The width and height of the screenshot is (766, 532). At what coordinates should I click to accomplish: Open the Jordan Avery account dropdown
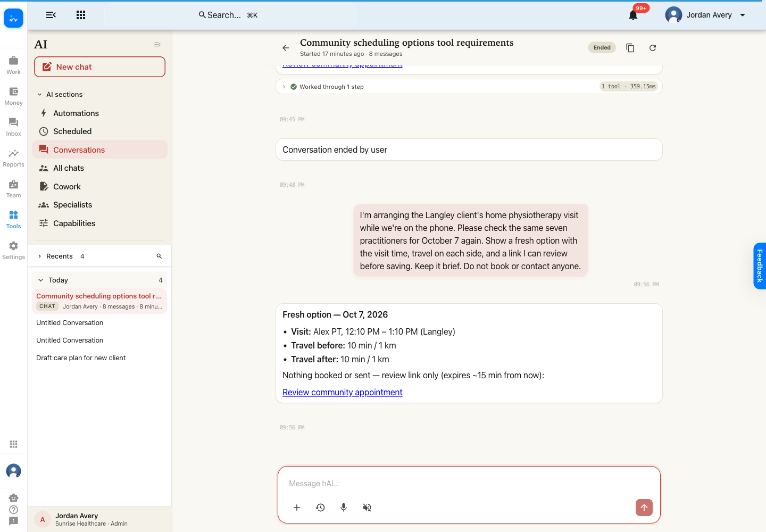(x=706, y=15)
